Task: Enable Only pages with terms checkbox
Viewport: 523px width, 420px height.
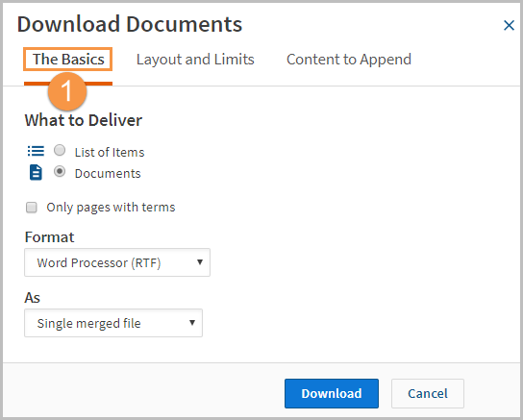Action: point(32,208)
